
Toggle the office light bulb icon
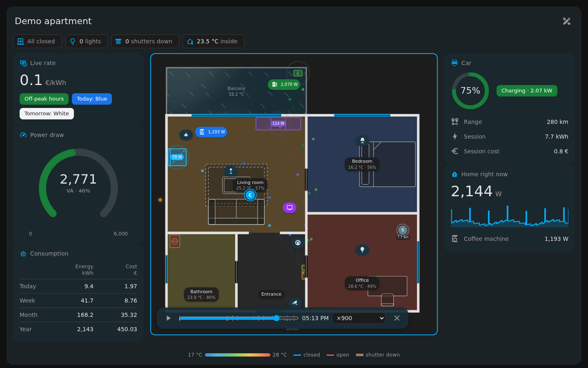[x=362, y=249]
